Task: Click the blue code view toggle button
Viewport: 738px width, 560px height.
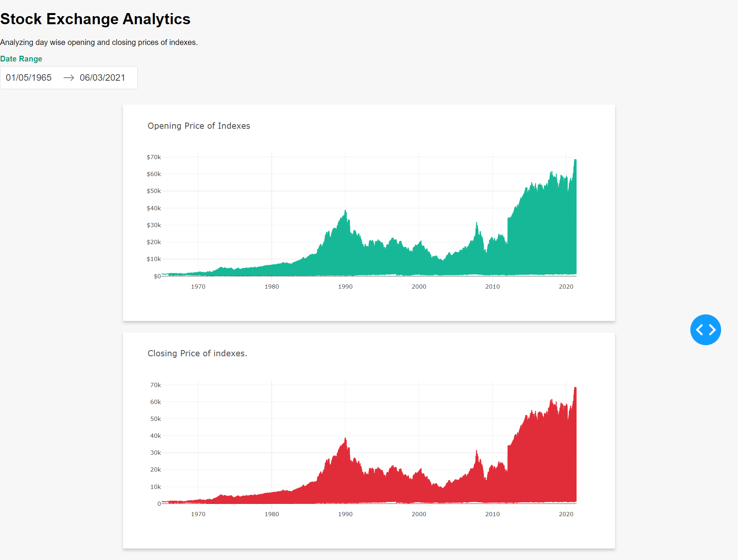Action: [x=706, y=329]
